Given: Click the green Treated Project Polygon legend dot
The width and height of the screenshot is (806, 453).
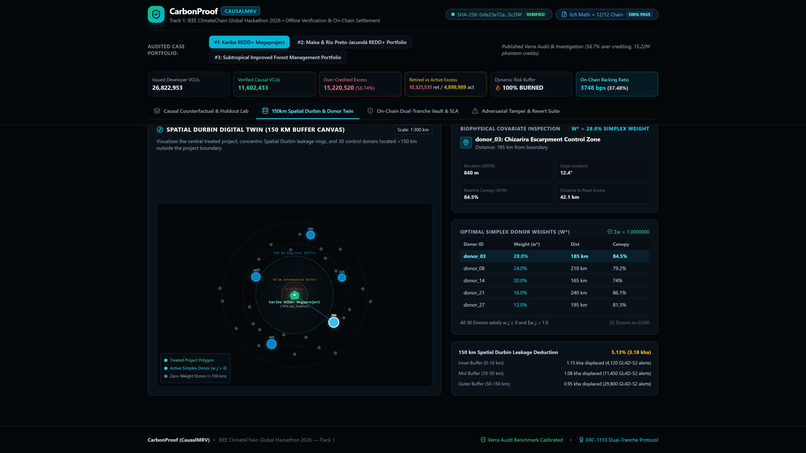Looking at the screenshot, I should click(x=166, y=360).
